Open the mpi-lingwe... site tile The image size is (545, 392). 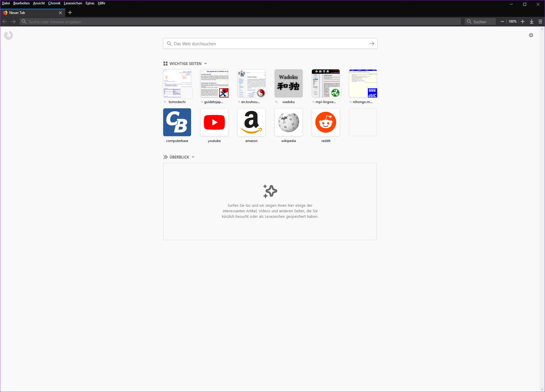[x=326, y=83]
